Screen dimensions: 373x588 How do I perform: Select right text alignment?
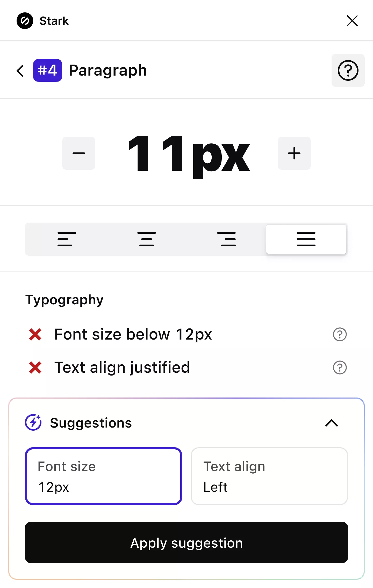click(228, 239)
